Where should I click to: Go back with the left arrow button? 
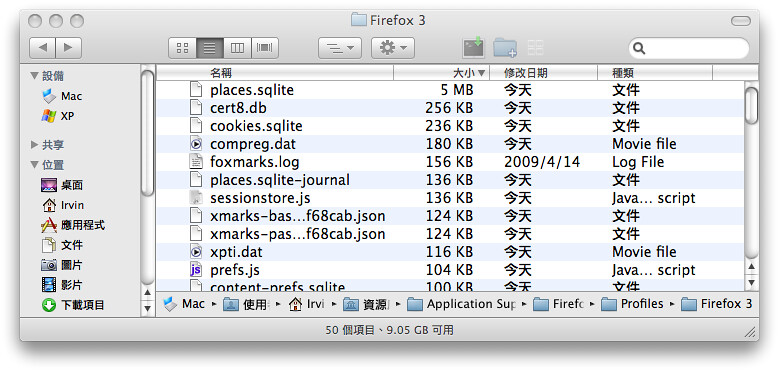point(43,48)
